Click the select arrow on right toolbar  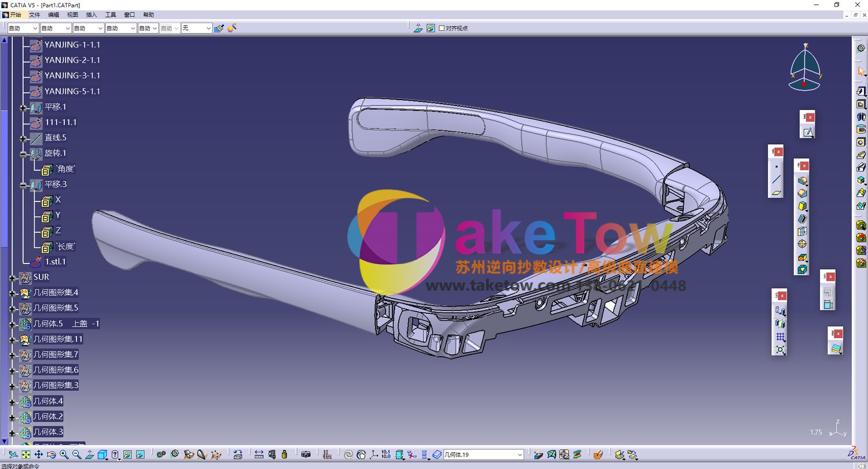[861, 71]
